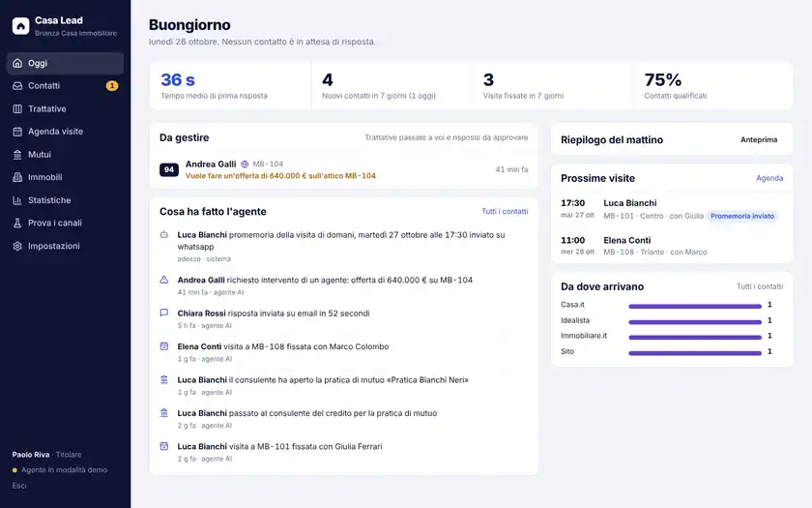Click the Contatti notification badge
The image size is (812, 508).
[x=112, y=86]
